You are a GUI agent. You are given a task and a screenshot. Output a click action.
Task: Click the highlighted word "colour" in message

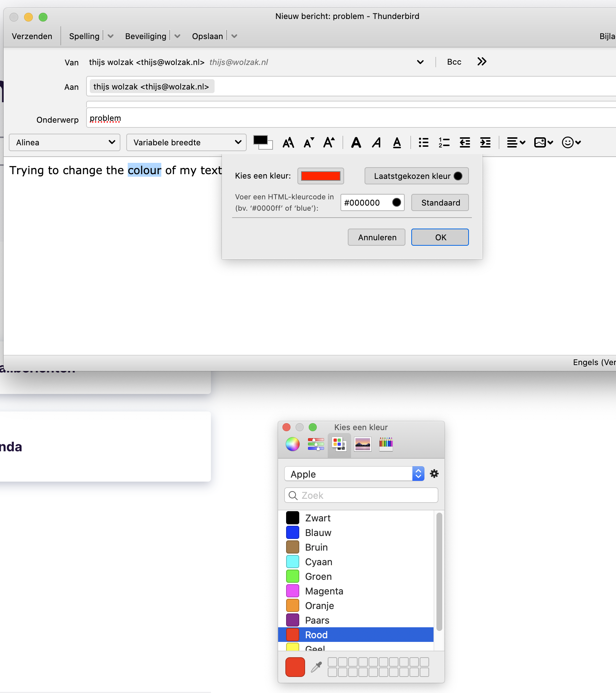click(x=145, y=170)
